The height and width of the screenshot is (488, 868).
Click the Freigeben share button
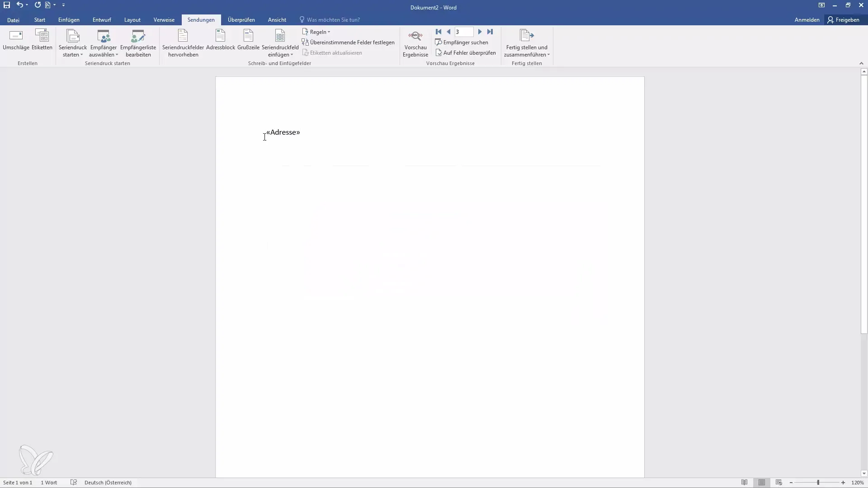coord(844,20)
